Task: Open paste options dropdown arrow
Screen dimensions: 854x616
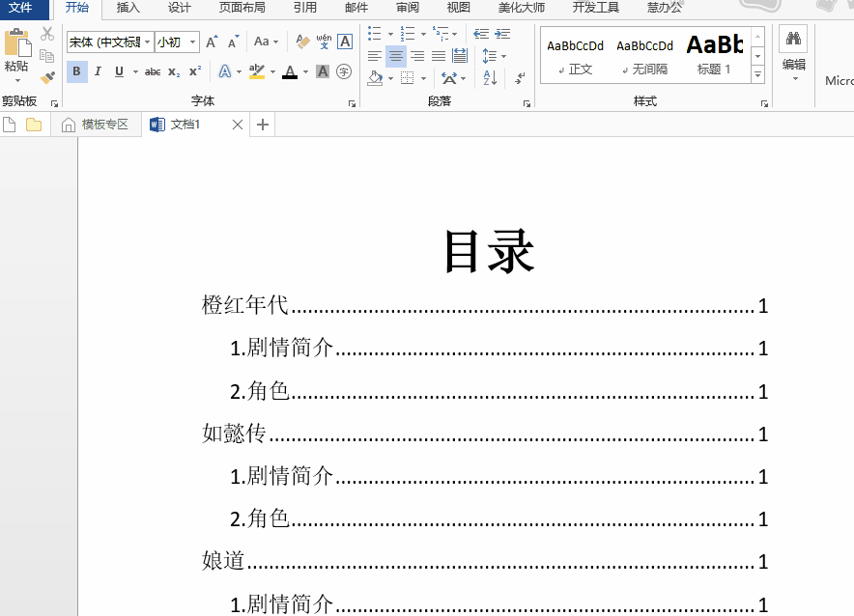Action: point(16,80)
